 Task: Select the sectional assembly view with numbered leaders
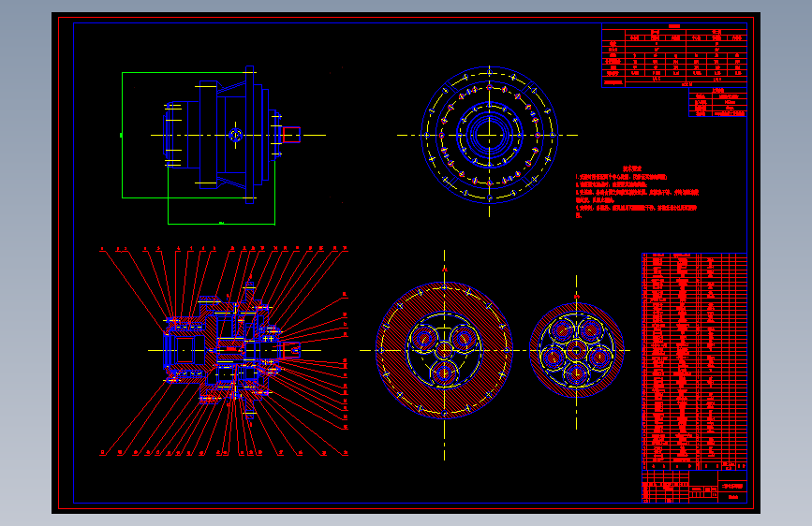pos(224,351)
